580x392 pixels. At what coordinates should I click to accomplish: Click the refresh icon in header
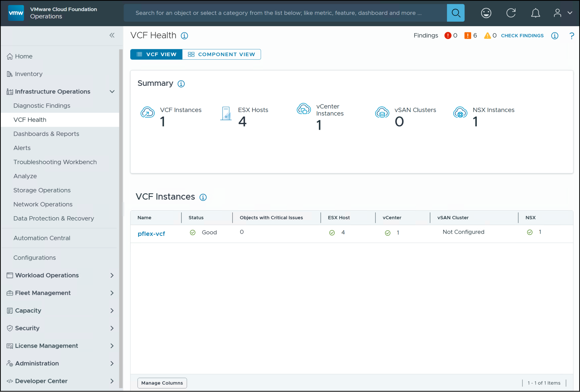[x=511, y=13]
